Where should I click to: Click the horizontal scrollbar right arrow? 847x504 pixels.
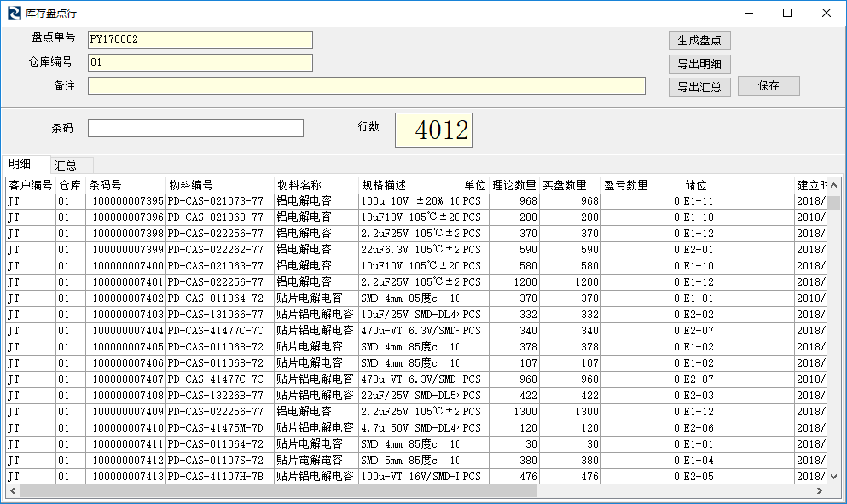[820, 490]
